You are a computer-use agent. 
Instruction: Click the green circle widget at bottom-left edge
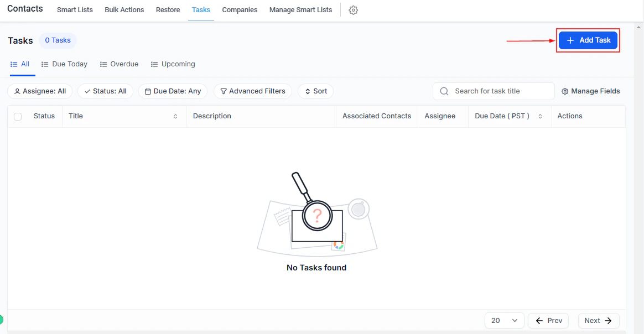1,319
